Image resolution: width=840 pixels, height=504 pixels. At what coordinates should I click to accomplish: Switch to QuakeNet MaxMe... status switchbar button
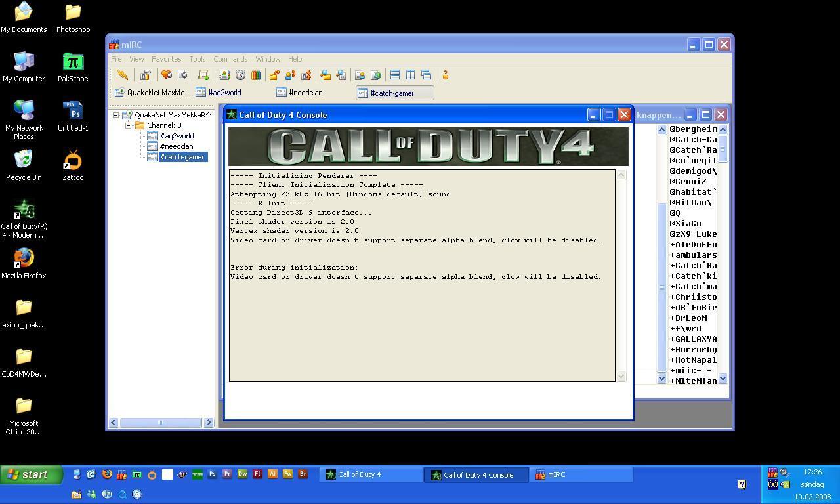152,93
